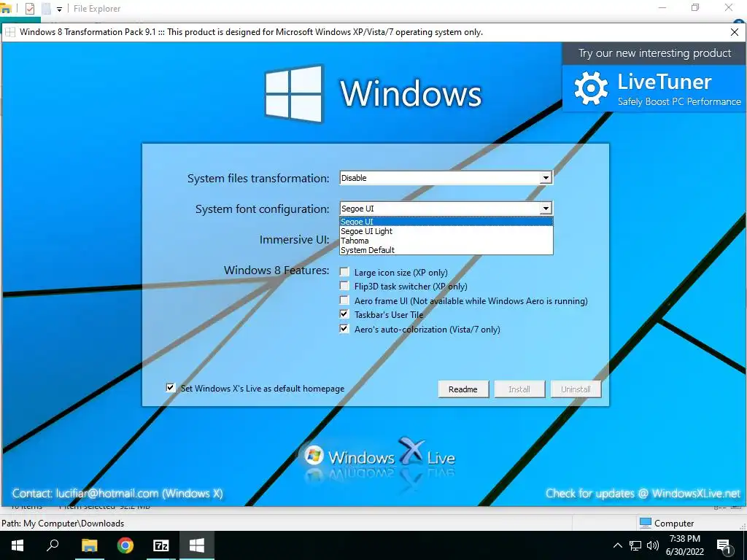
Task: Enable Large icon size (XP only)
Action: coord(344,272)
